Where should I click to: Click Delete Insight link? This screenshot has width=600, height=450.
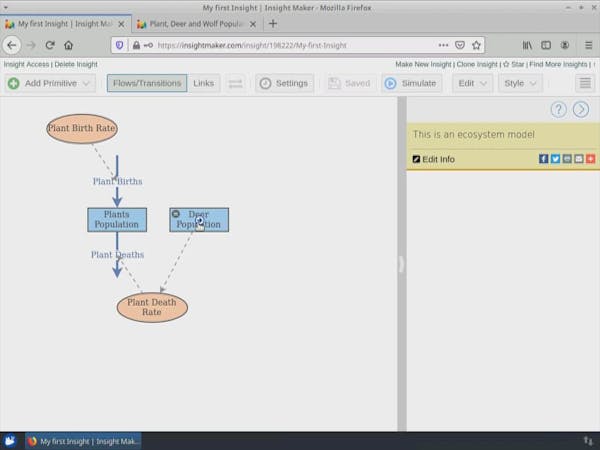pos(76,64)
